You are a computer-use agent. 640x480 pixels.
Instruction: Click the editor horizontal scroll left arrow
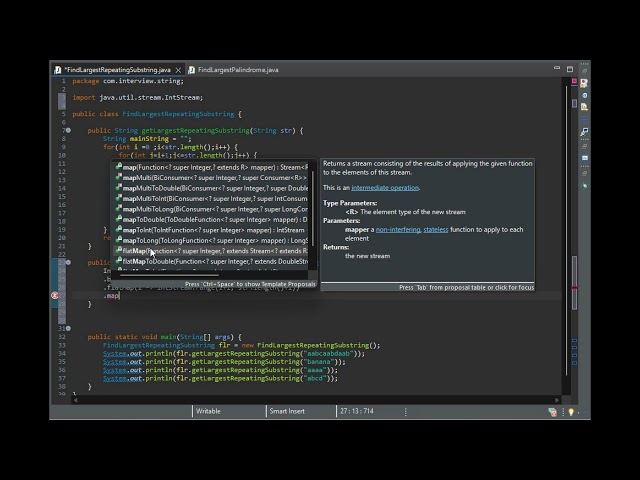(76, 400)
